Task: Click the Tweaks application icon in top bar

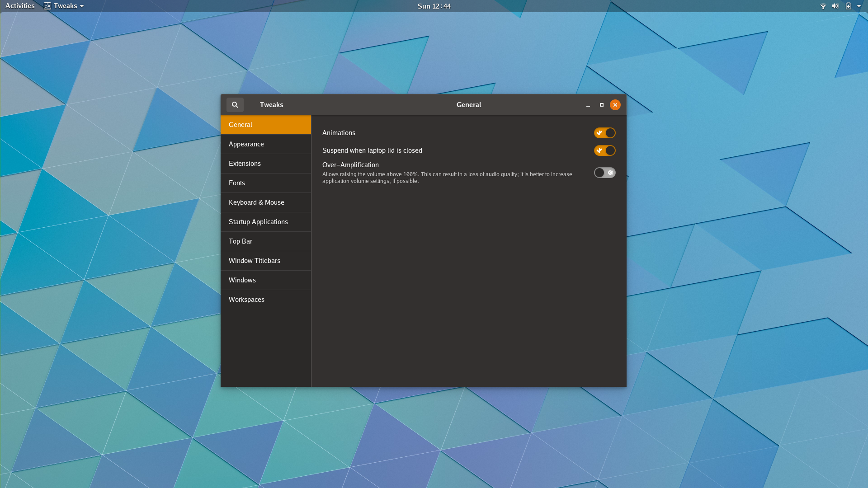Action: point(47,6)
